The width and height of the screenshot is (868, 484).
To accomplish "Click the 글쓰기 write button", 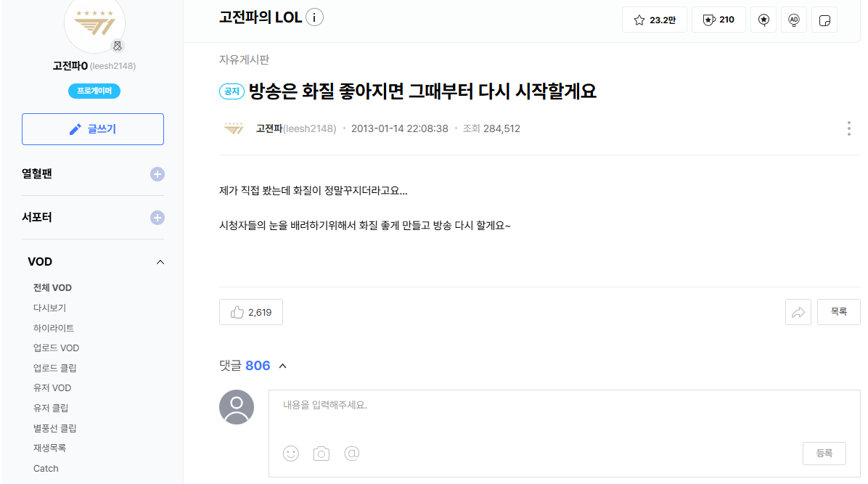I will tap(93, 129).
